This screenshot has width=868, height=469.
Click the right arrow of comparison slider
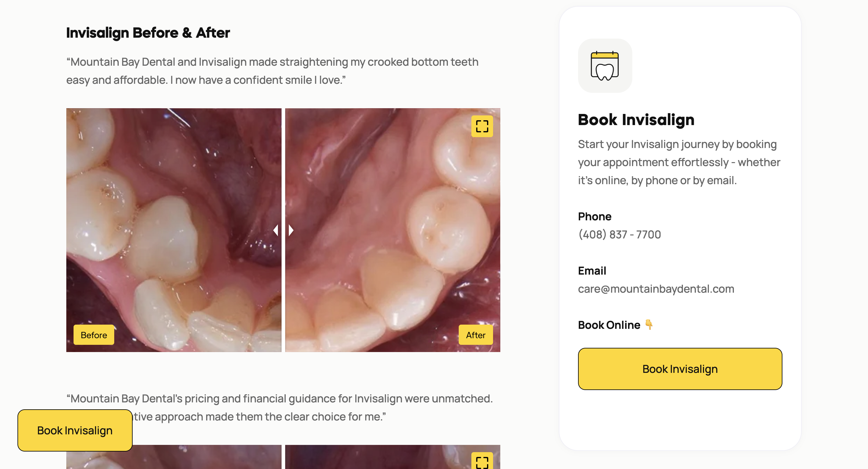(291, 230)
